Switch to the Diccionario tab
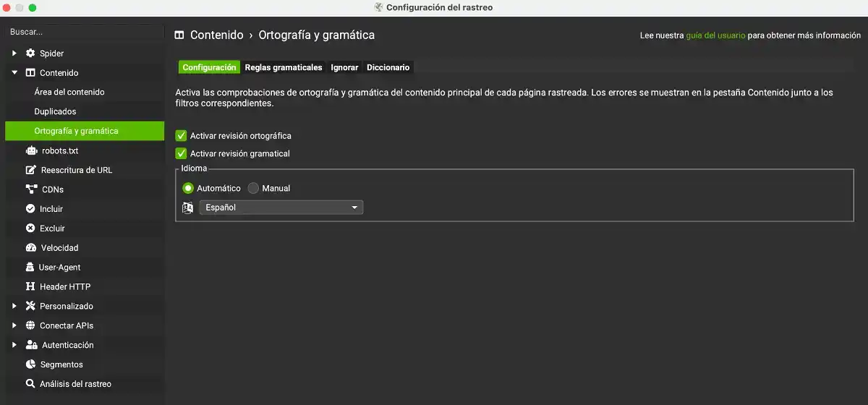 tap(388, 67)
